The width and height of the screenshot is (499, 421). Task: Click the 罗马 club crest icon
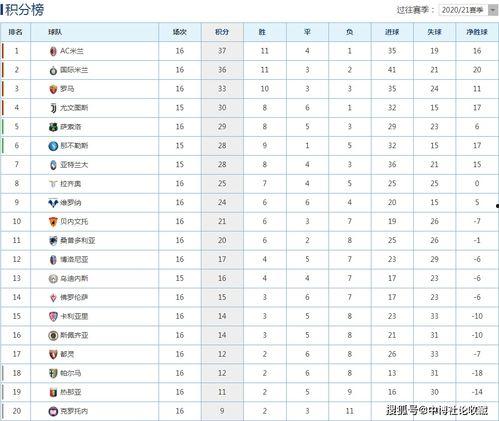(53, 89)
